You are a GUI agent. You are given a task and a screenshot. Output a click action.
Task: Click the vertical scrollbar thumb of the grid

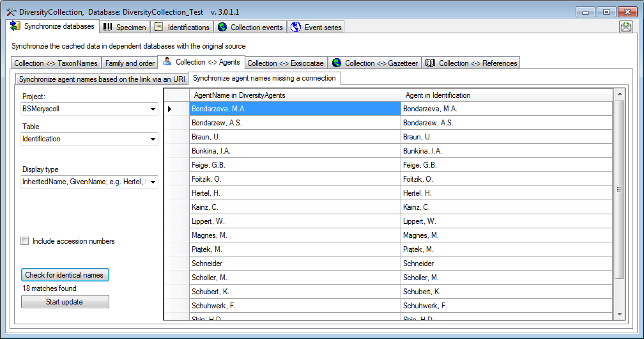click(619, 189)
